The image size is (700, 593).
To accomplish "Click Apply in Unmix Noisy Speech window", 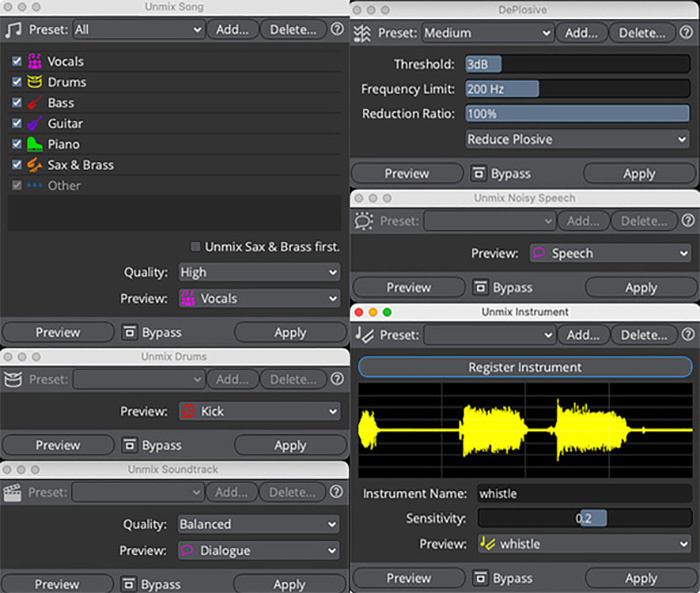I will click(641, 287).
